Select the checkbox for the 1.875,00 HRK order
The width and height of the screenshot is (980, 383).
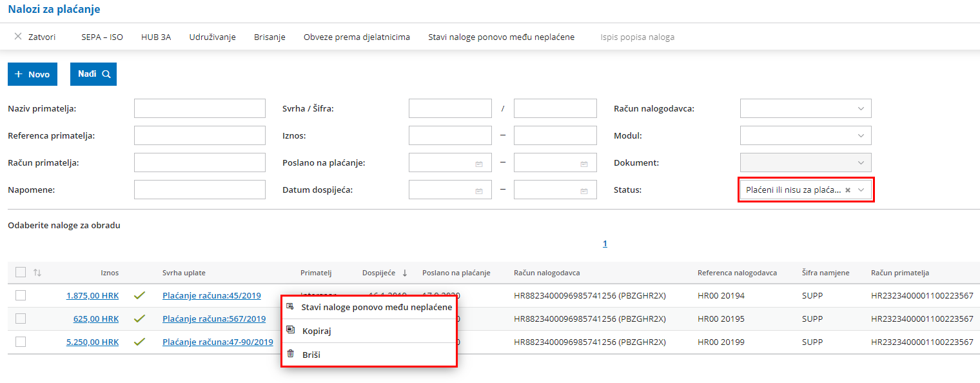click(x=20, y=295)
